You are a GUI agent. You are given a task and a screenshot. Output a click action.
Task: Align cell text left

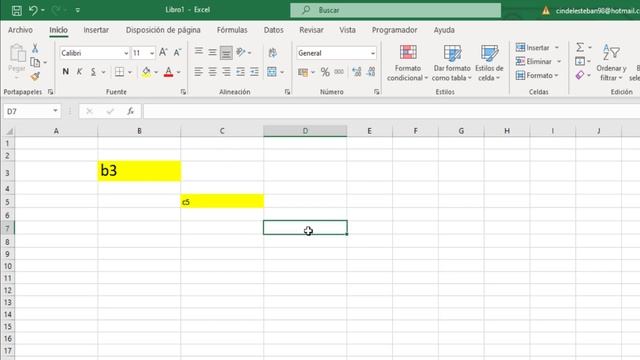(198, 72)
